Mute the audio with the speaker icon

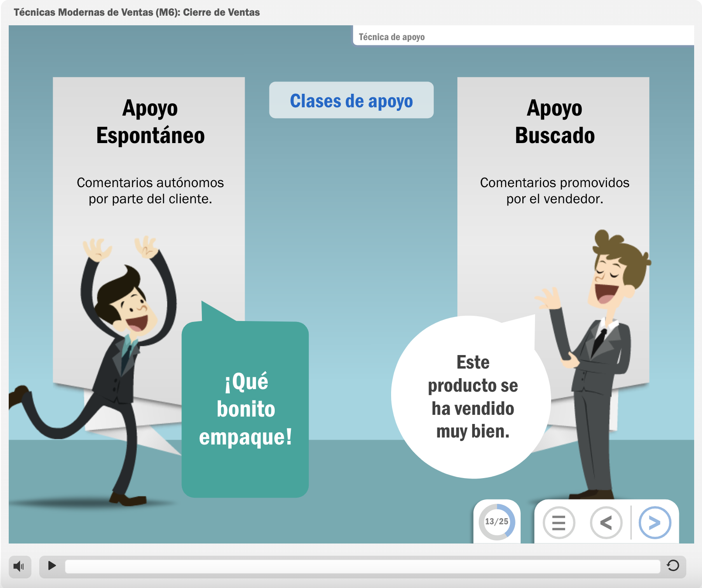point(19,566)
